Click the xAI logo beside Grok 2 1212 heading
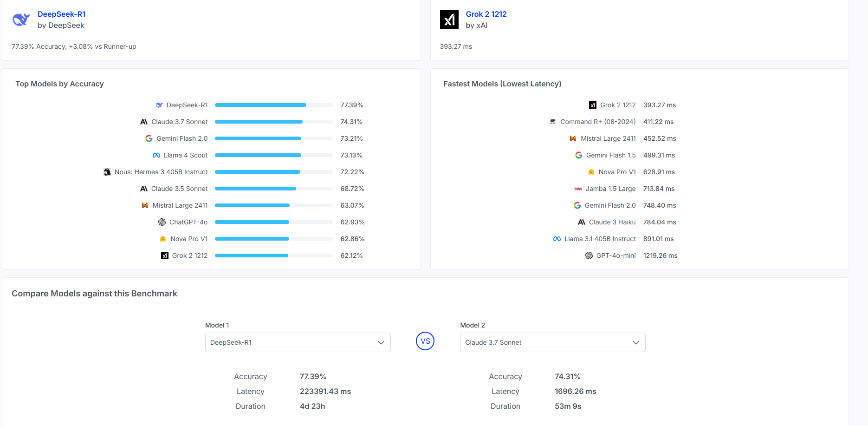The width and height of the screenshot is (868, 426). tap(449, 20)
